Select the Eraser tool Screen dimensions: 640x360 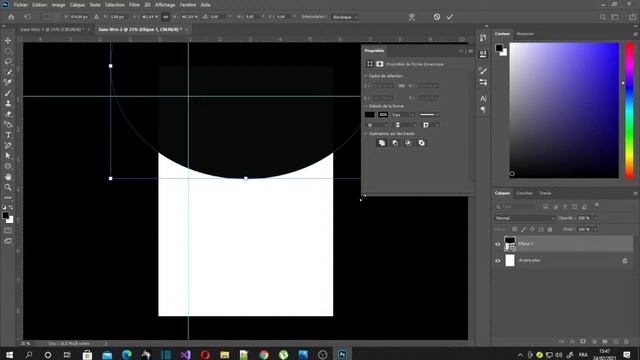[x=8, y=114]
